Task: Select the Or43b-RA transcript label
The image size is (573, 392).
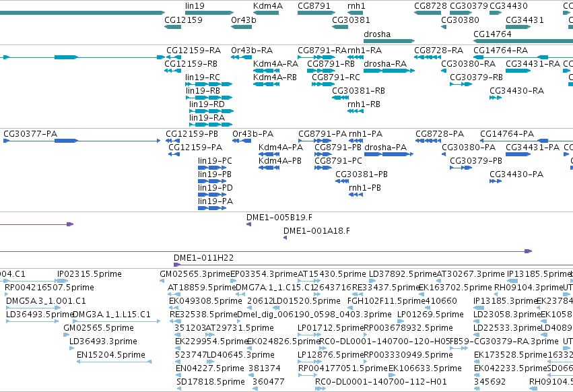Action: pos(252,50)
